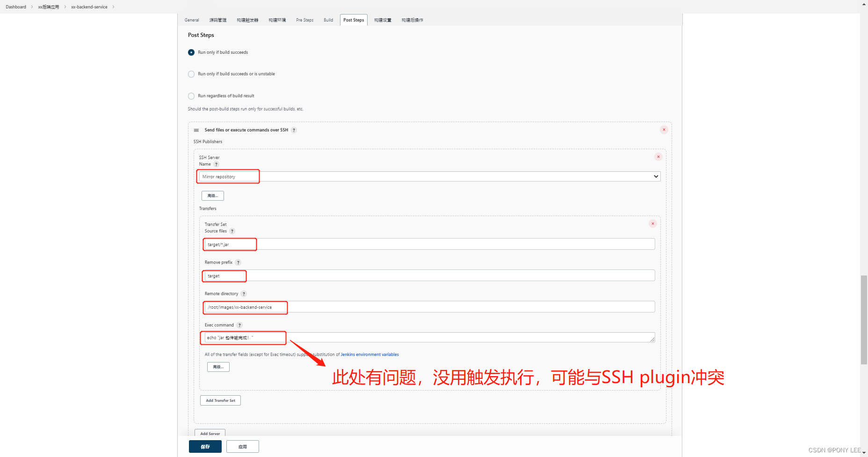Click scrollbar up arrow

coord(864,3)
